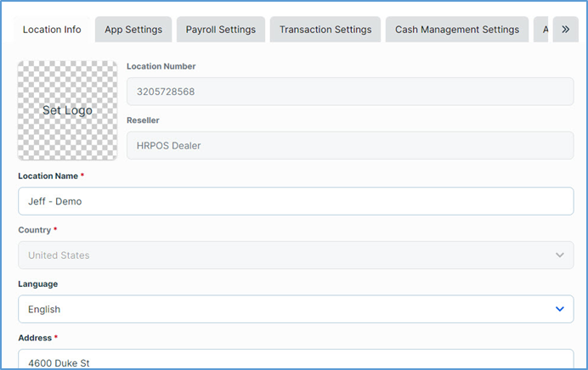Click the Country dropdown chevron arrow

[x=559, y=255]
